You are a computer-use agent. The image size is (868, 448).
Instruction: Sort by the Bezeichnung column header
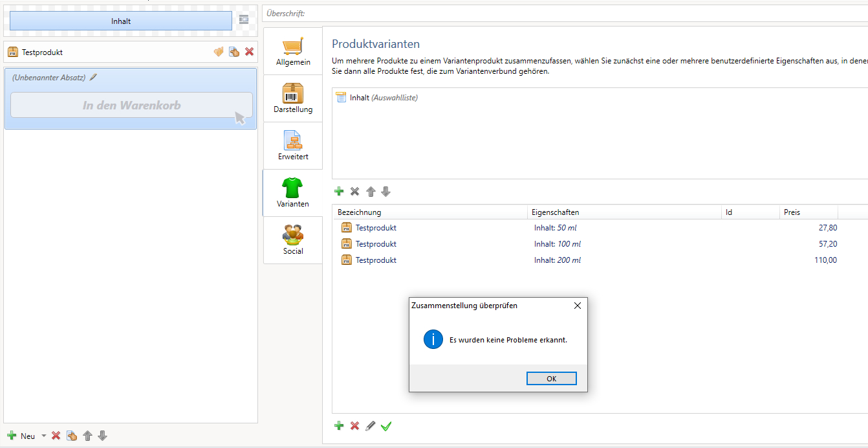pos(430,212)
